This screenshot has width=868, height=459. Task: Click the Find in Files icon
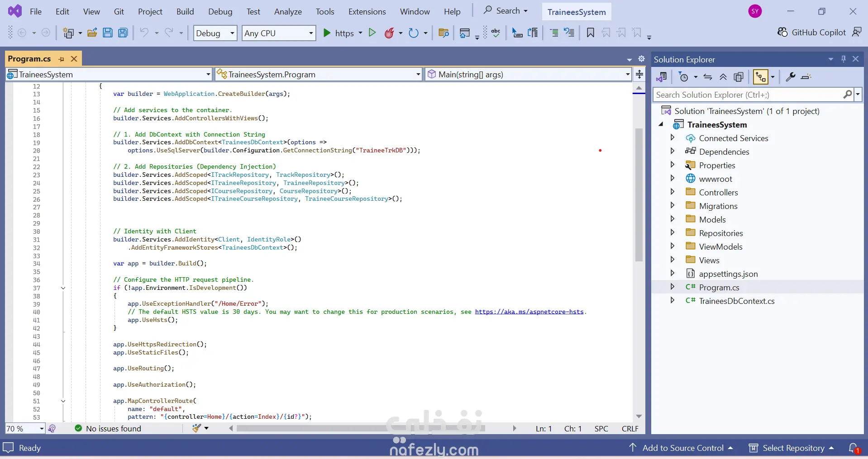coord(444,33)
